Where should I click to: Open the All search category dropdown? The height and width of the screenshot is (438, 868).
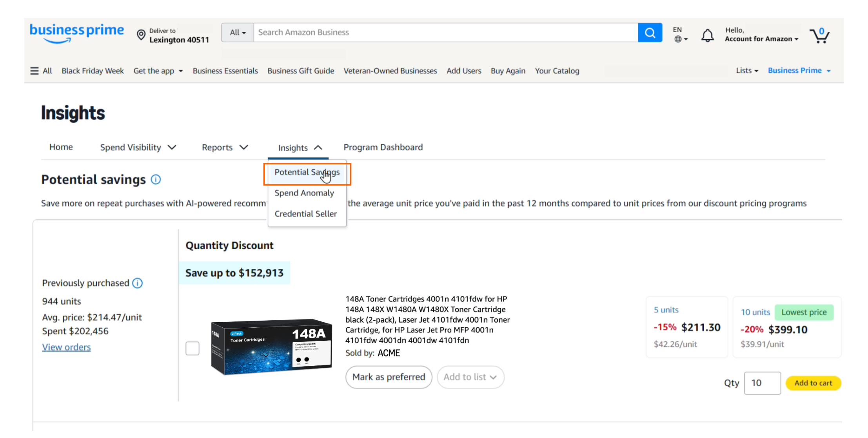tap(237, 32)
